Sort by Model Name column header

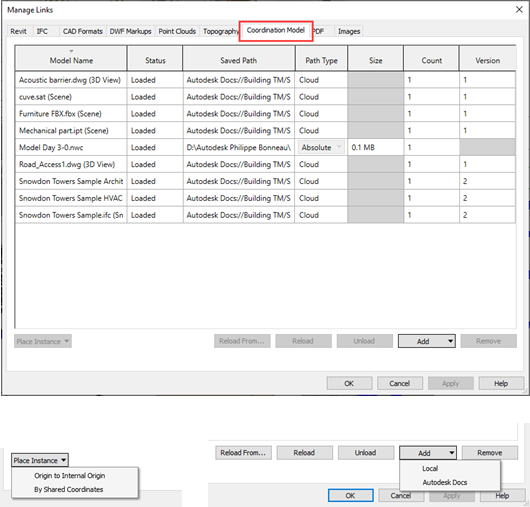click(x=71, y=58)
